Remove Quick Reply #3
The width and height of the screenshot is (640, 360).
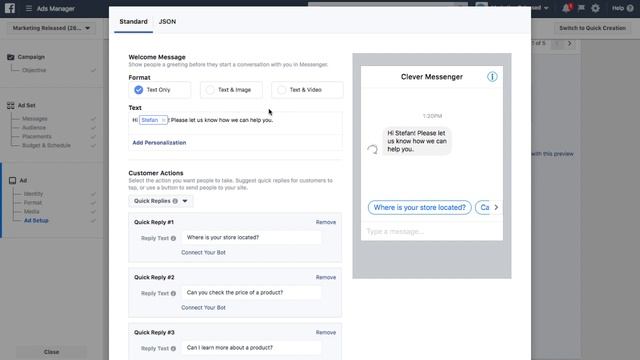[326, 332]
